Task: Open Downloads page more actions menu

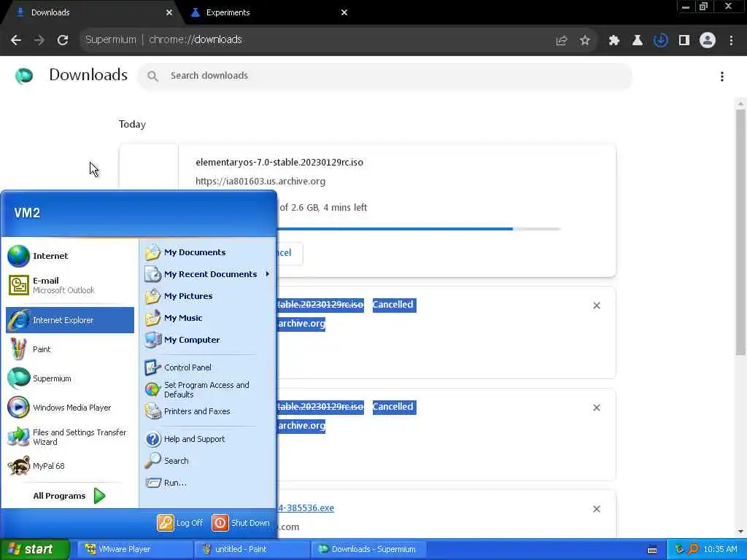Action: tap(722, 76)
